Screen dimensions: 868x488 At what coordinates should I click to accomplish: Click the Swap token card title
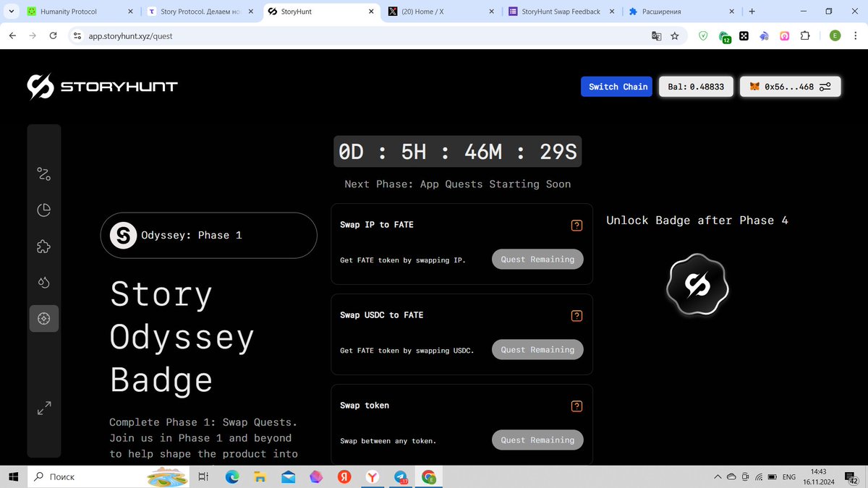point(365,406)
